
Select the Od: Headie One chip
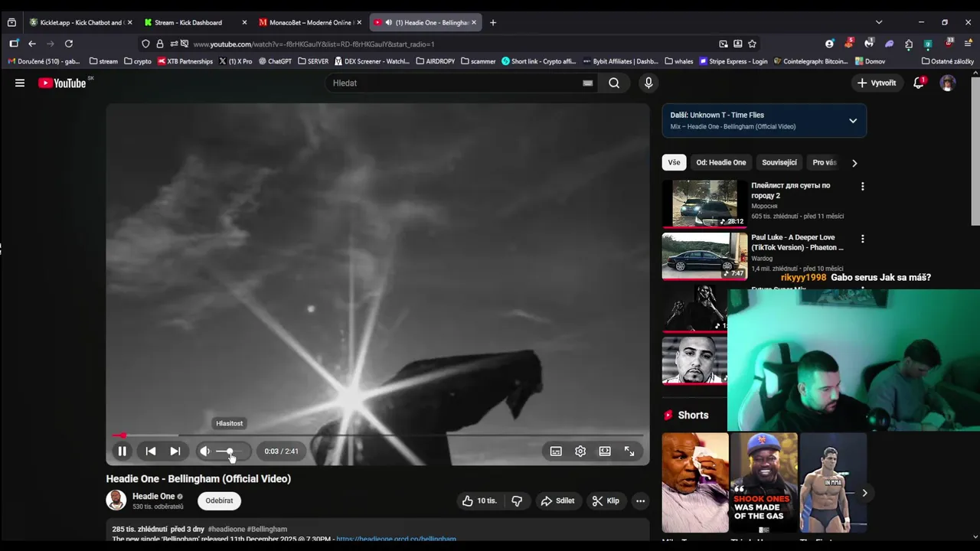point(721,162)
